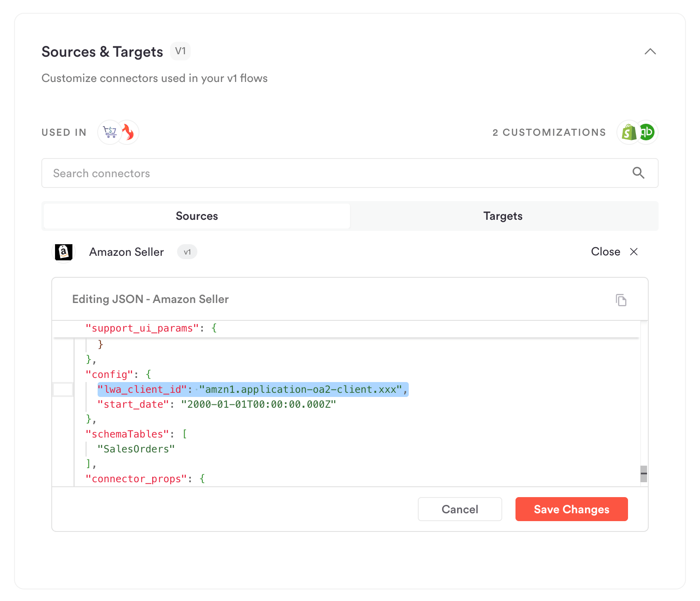Screen dimensions: 700x601
Task: Click the Shopify customization icon
Action: (x=629, y=132)
